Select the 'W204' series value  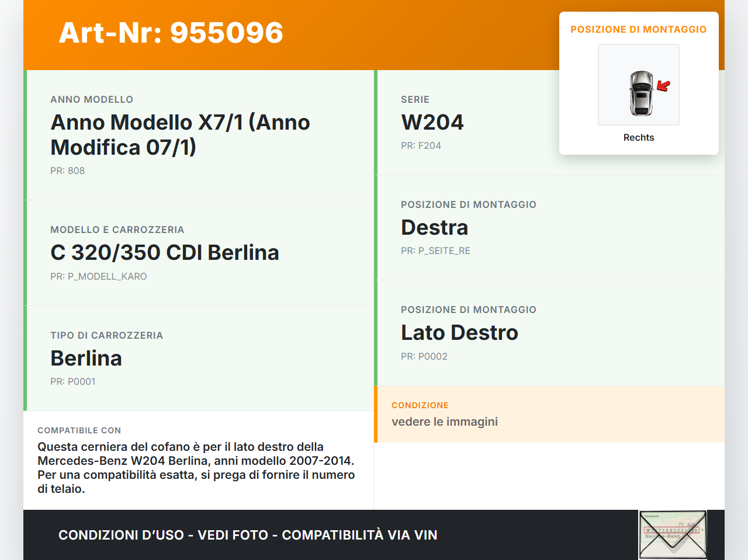[x=432, y=122]
